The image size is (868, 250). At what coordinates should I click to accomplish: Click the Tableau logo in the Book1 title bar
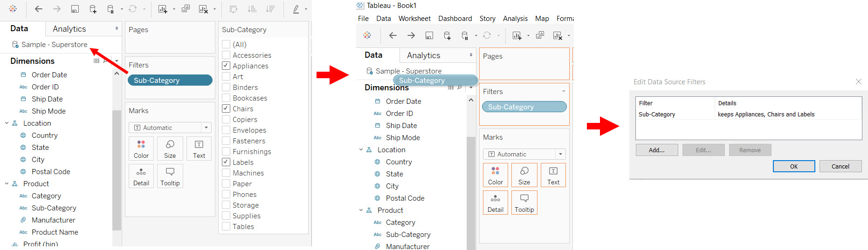(x=360, y=6)
